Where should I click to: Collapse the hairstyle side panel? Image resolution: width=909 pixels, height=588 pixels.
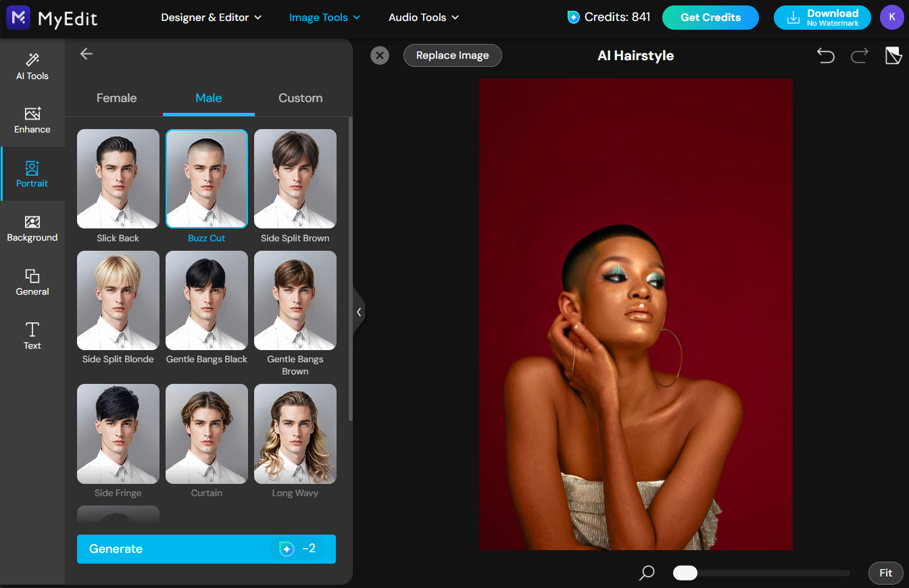tap(359, 312)
